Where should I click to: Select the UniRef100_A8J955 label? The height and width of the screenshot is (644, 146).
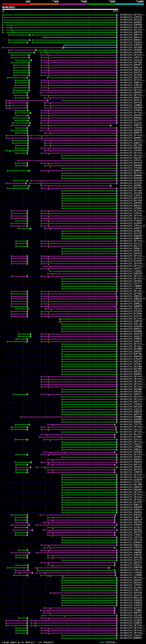131,485
